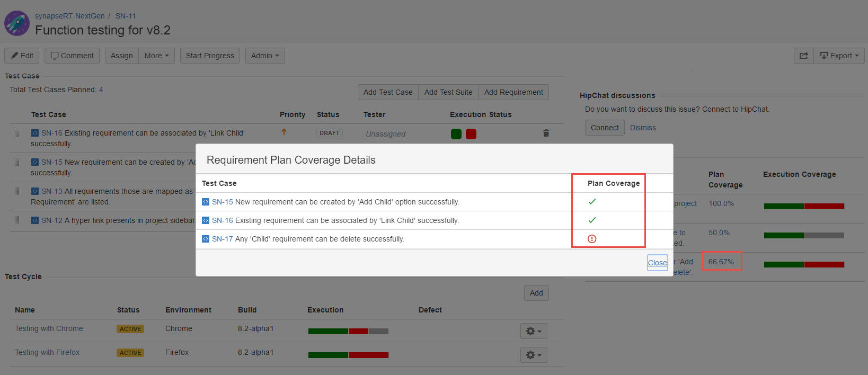The image size is (868, 375).
Task: Open the SN-11 breadcrumb link
Action: [126, 16]
